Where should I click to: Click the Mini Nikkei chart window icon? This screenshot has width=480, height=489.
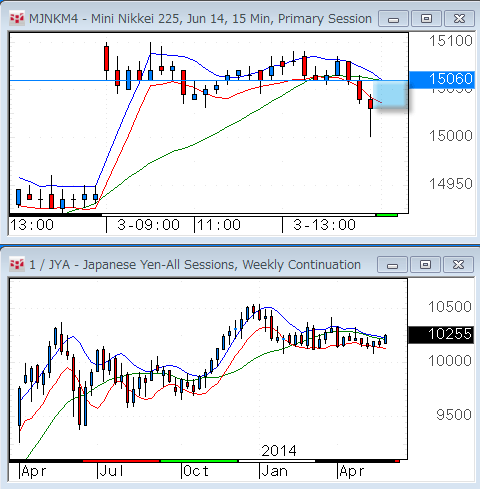click(x=17, y=18)
